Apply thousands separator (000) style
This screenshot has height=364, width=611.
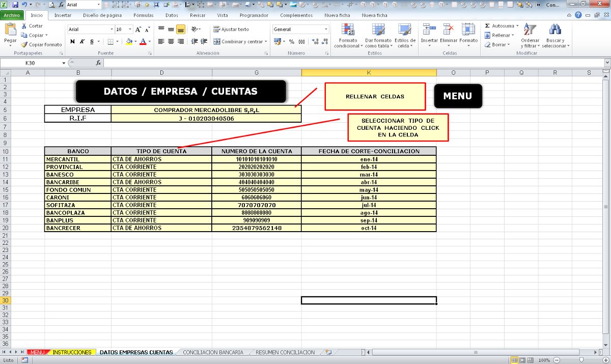[x=301, y=41]
